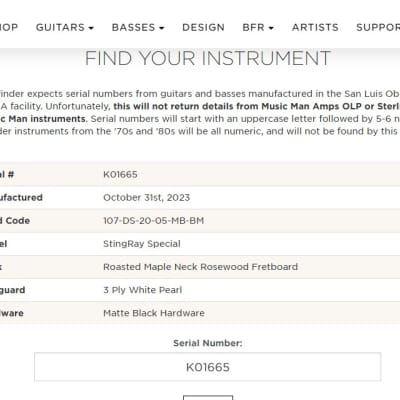
Task: Select the K01665 serial value in table
Action: coord(120,174)
